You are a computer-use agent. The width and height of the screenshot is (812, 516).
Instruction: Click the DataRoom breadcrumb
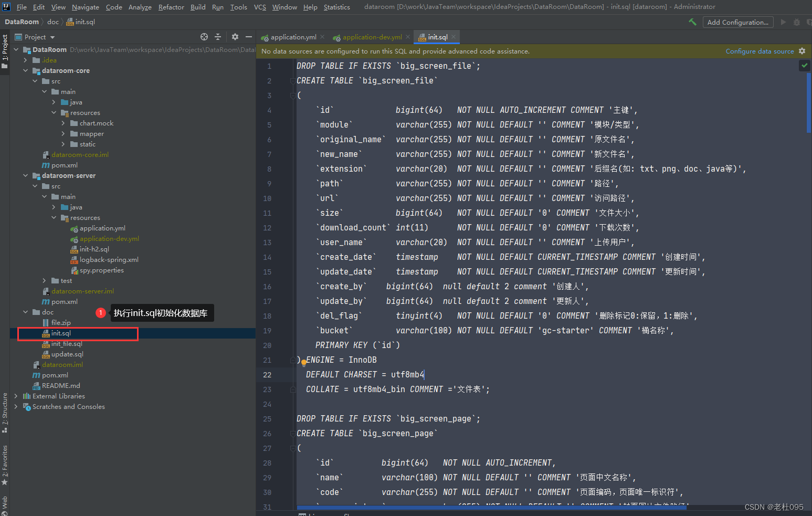pyautogui.click(x=22, y=22)
